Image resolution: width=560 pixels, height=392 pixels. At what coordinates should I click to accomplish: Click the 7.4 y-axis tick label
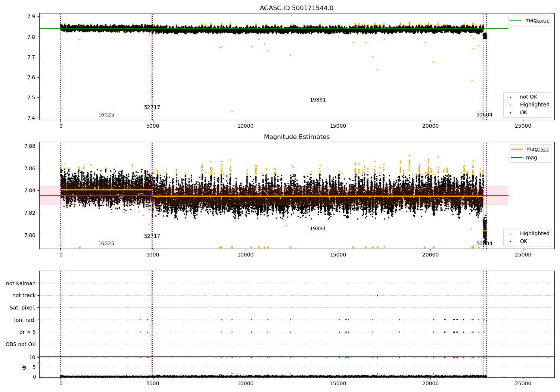(x=31, y=118)
